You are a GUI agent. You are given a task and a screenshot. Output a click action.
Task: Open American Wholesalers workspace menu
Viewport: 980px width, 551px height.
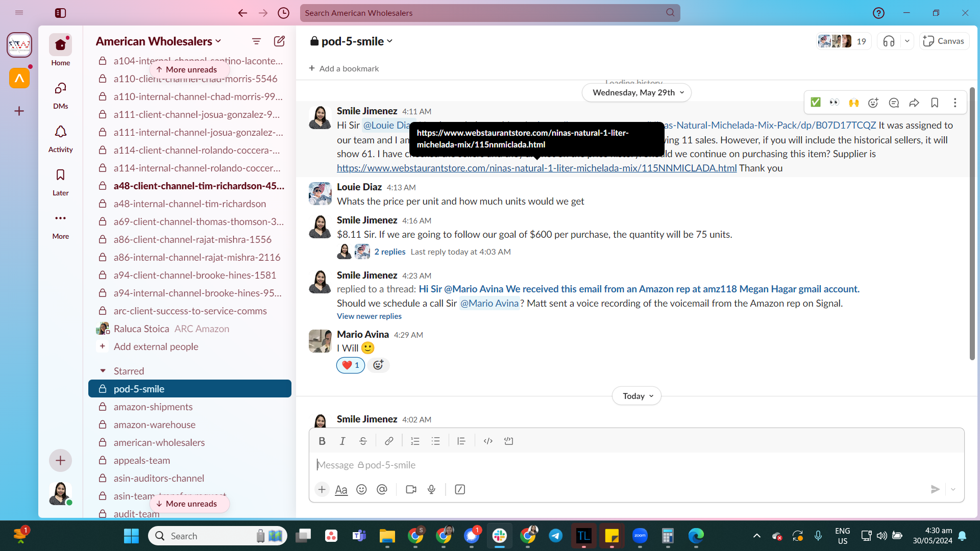tap(158, 41)
